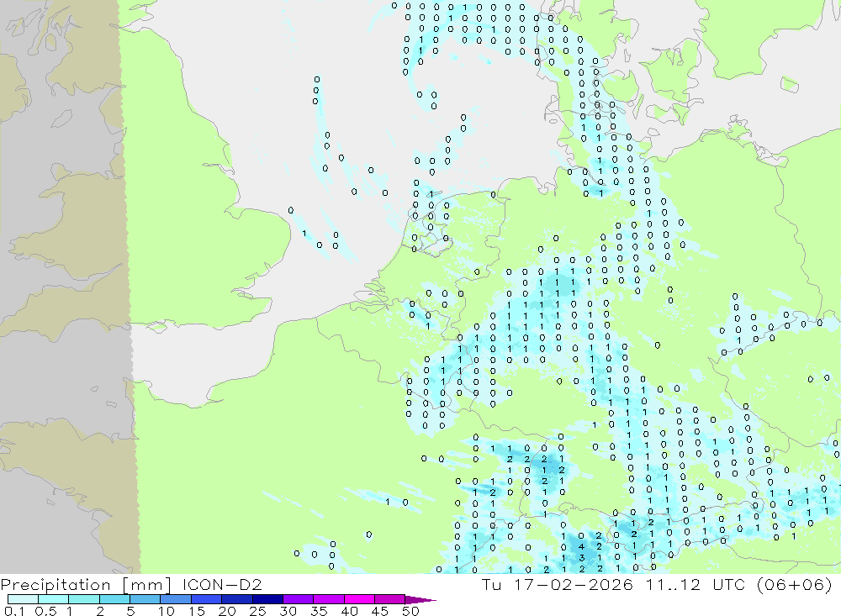
Task: Click the 'ICON-D2' model name label
Action: (222, 584)
